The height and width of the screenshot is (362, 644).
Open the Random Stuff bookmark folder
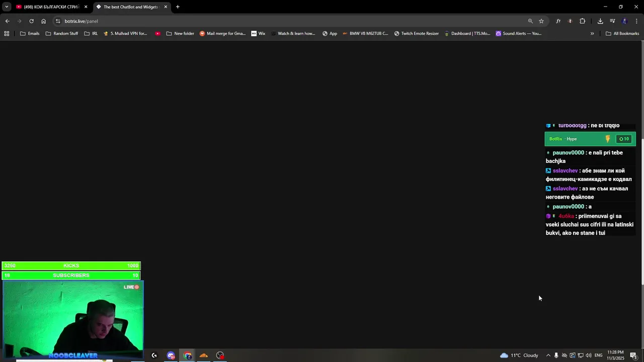[x=62, y=34]
